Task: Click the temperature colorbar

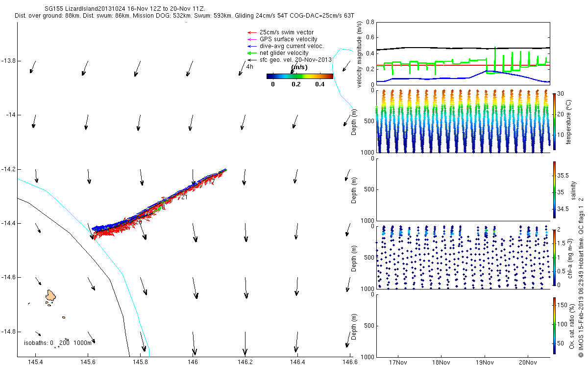Action: click(554, 121)
